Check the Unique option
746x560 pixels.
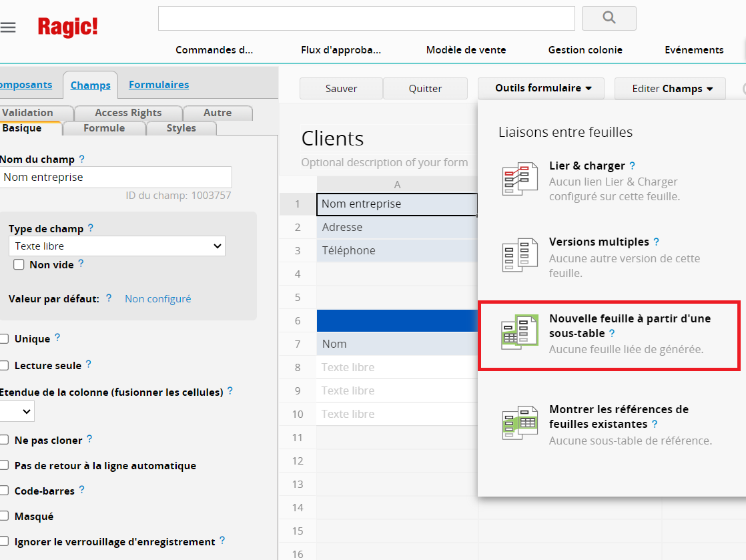[5, 339]
